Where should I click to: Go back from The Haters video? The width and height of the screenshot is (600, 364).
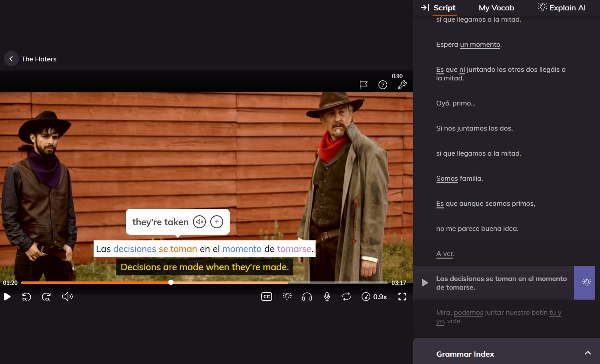pyautogui.click(x=11, y=59)
